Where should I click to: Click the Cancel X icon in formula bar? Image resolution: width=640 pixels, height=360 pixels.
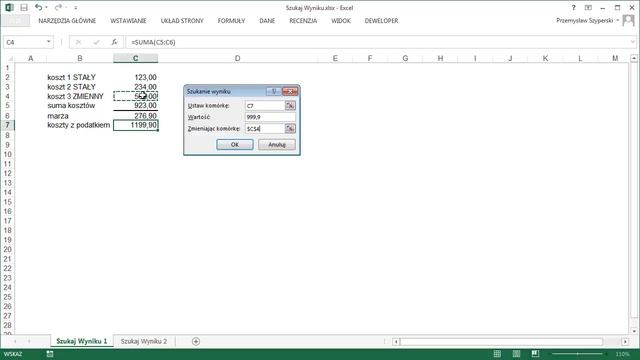[78, 42]
